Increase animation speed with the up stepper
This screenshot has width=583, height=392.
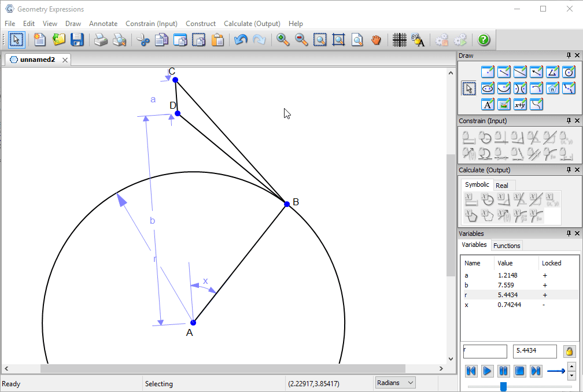click(571, 367)
